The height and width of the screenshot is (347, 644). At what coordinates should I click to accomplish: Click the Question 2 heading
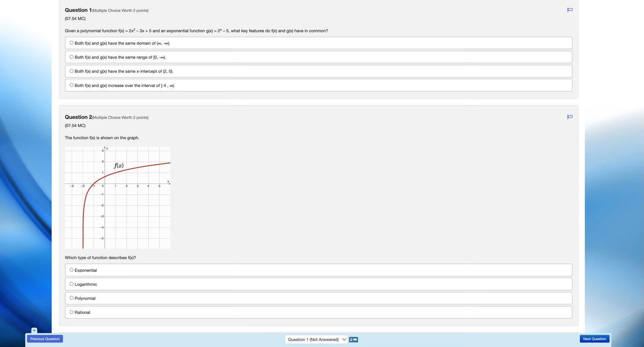78,117
